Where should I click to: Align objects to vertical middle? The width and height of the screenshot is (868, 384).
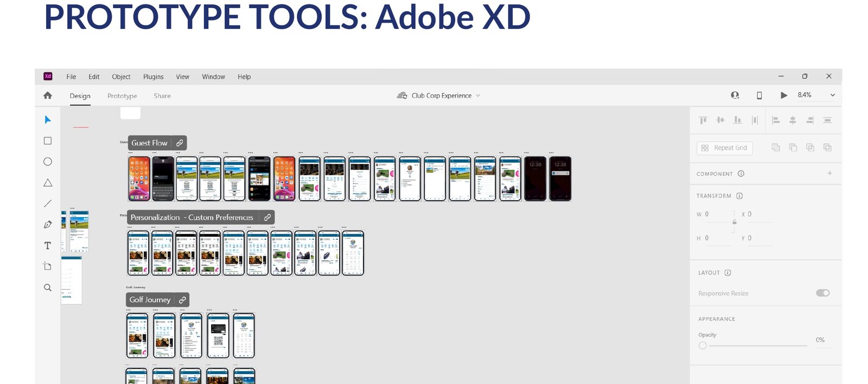pos(720,120)
